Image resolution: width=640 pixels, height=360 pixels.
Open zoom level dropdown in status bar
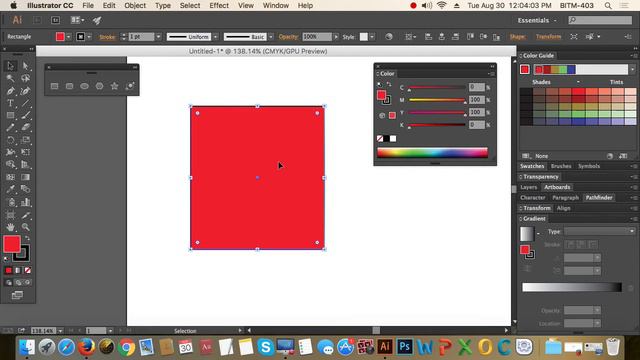60,331
